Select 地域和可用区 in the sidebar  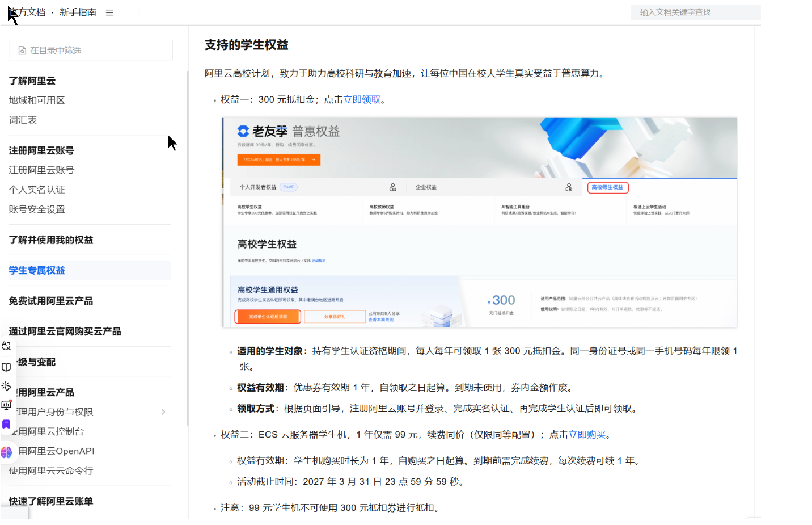point(37,100)
